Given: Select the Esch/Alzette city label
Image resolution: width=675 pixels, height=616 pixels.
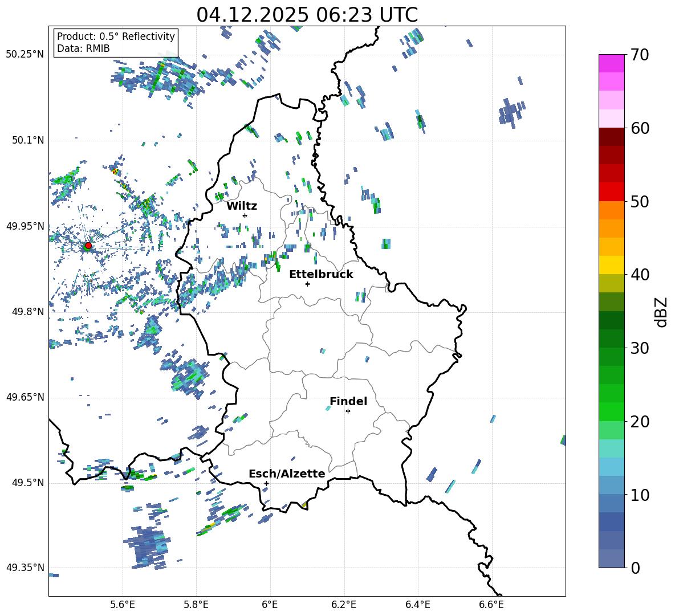Looking at the screenshot, I should tap(287, 474).
